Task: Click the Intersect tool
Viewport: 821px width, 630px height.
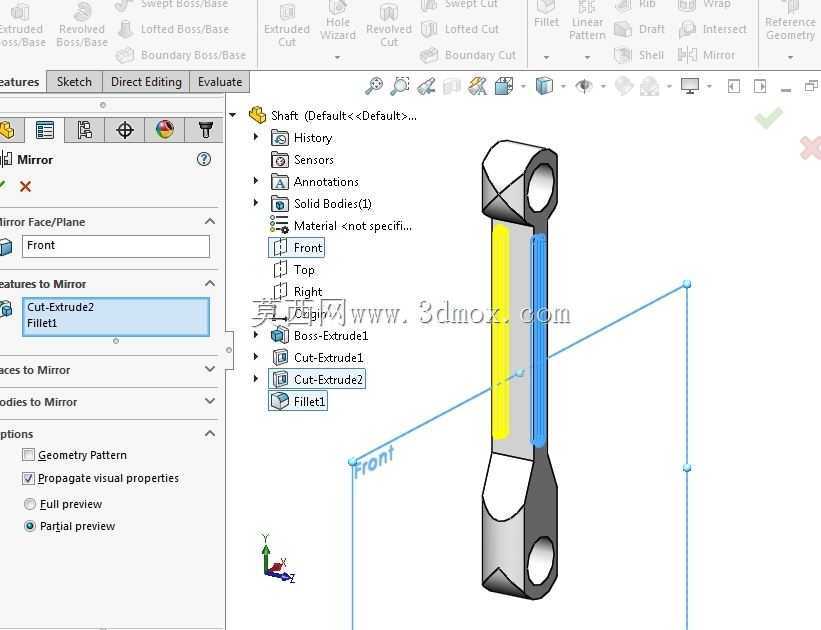Action: [x=712, y=29]
